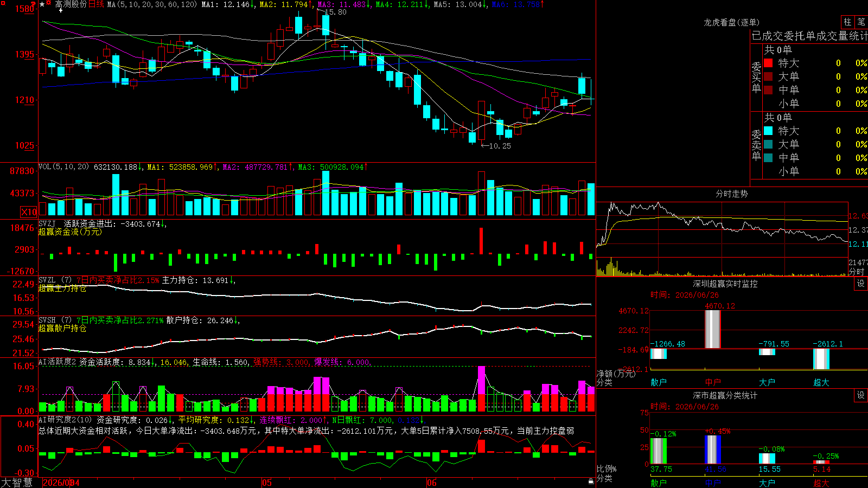
Task: Click the teal swatch for 委卖单 中单
Action: 768,158
